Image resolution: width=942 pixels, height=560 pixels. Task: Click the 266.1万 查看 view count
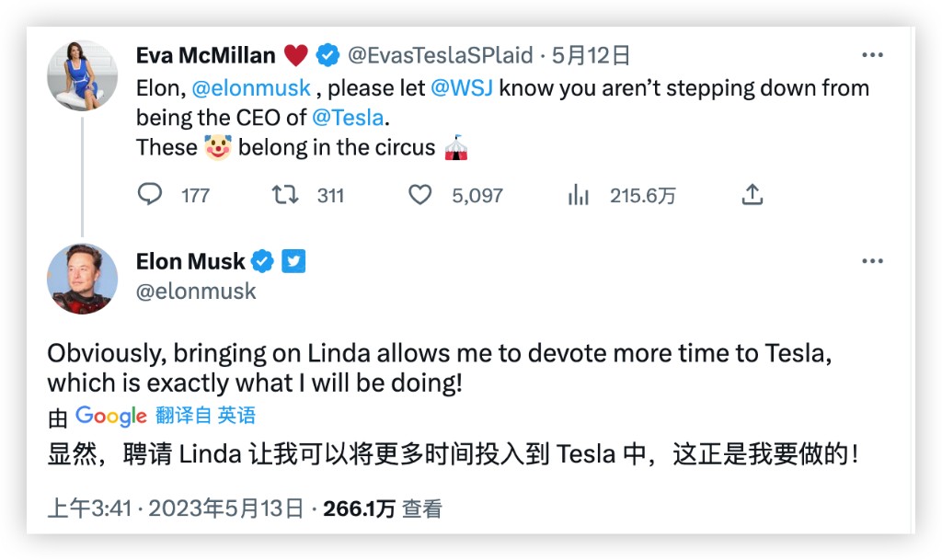(383, 509)
